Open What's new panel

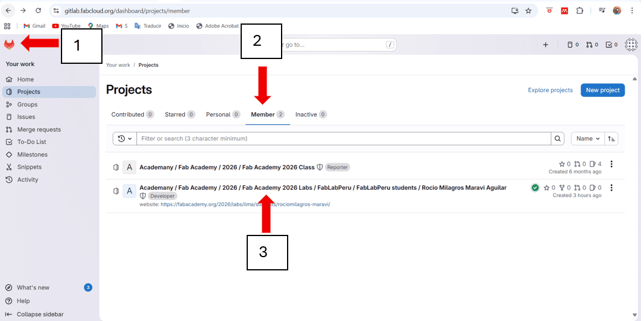49,287
